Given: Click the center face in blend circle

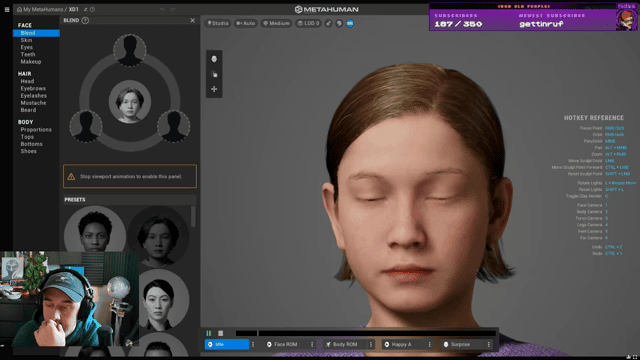Looking at the screenshot, I should click(130, 102).
